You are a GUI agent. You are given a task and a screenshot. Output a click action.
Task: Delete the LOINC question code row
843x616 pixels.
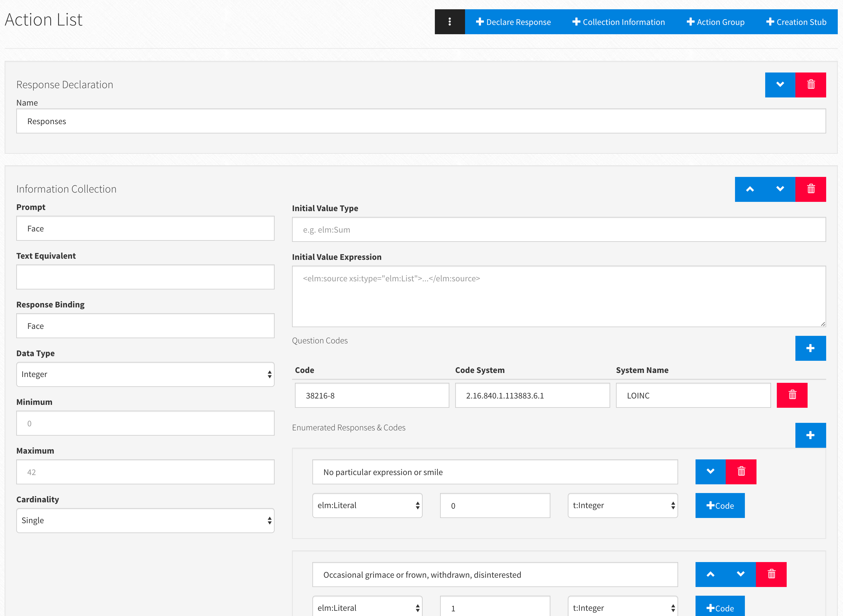tap(792, 395)
